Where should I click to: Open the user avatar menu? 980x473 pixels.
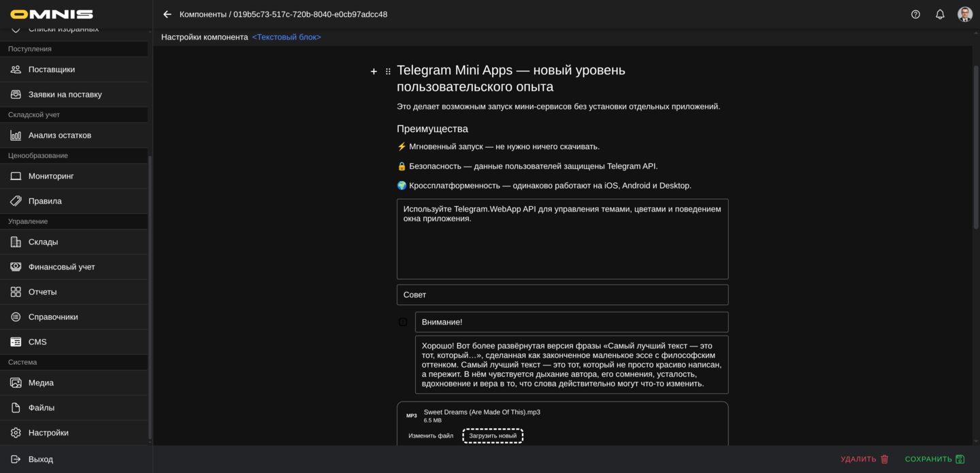pyautogui.click(x=965, y=14)
